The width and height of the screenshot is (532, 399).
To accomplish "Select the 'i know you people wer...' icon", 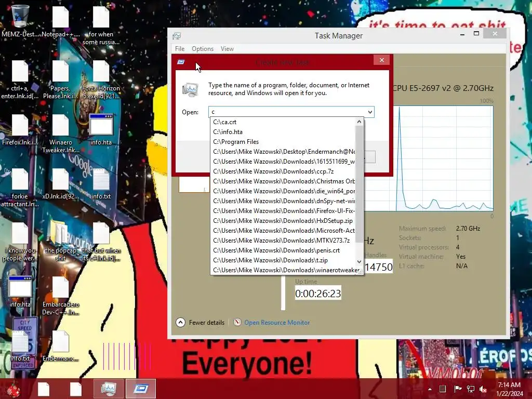I will pyautogui.click(x=20, y=242).
